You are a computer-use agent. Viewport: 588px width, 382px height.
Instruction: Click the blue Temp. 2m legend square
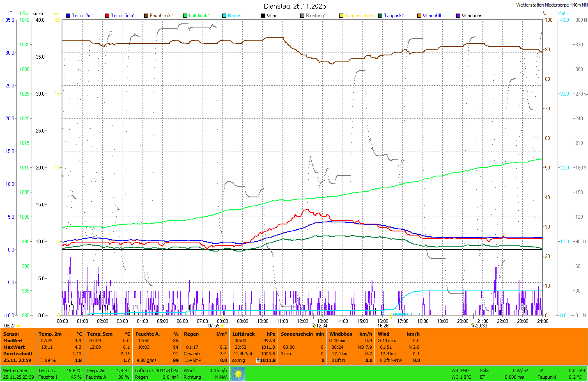[68, 16]
